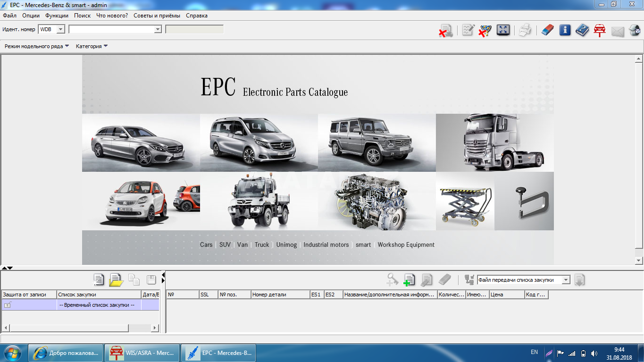Click the Цена column header
This screenshot has width=644, height=362.
[x=507, y=295]
